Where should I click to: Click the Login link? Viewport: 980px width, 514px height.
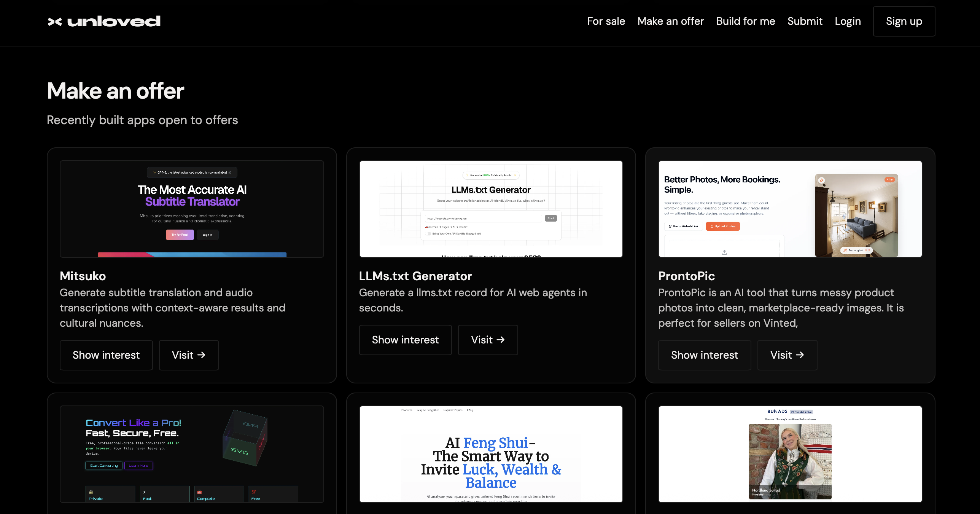click(x=848, y=21)
